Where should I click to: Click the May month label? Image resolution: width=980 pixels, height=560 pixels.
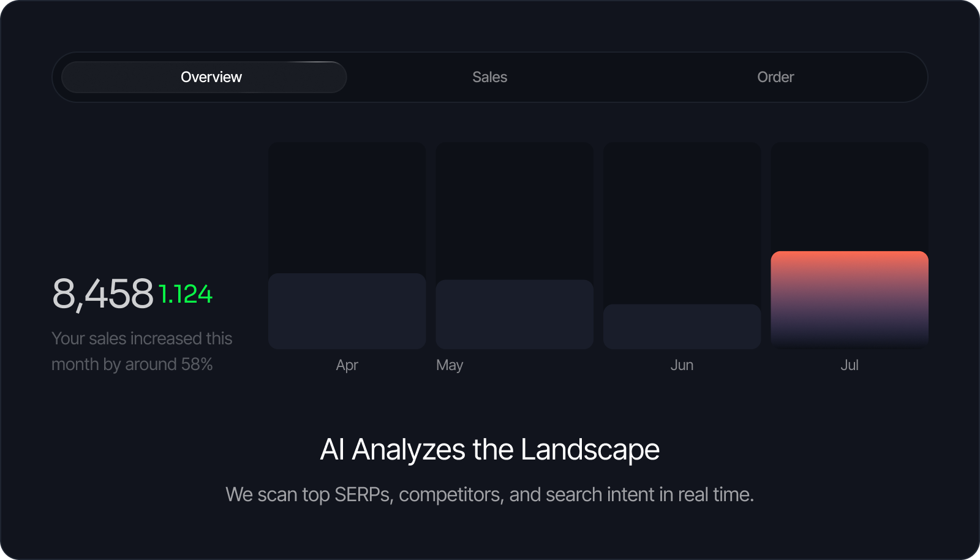450,365
